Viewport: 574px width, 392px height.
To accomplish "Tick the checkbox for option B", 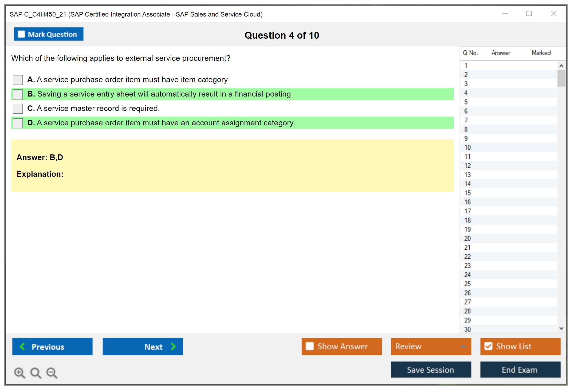I will tap(18, 94).
